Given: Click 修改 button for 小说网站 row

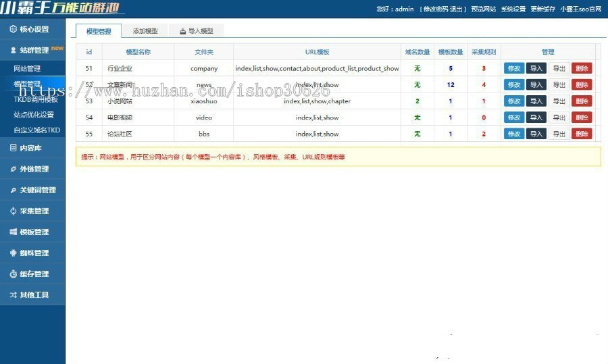Looking at the screenshot, I should (514, 101).
